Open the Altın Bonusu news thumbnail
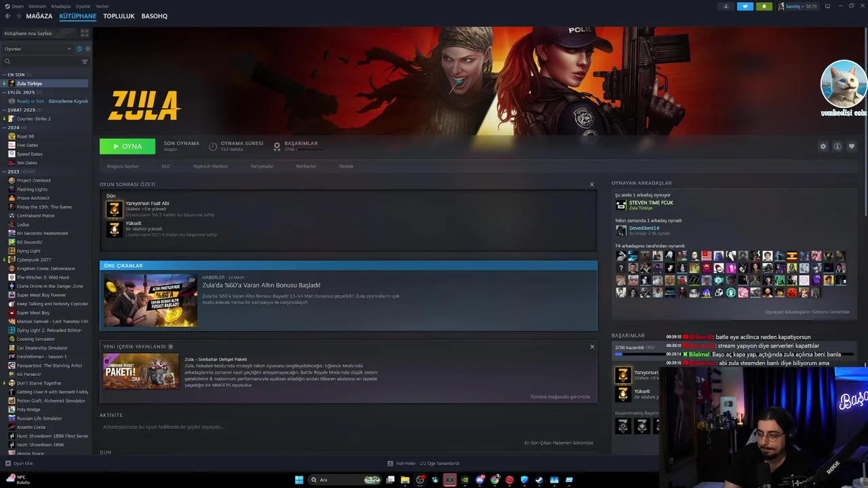Viewport: 868px width, 488px height. tap(151, 300)
